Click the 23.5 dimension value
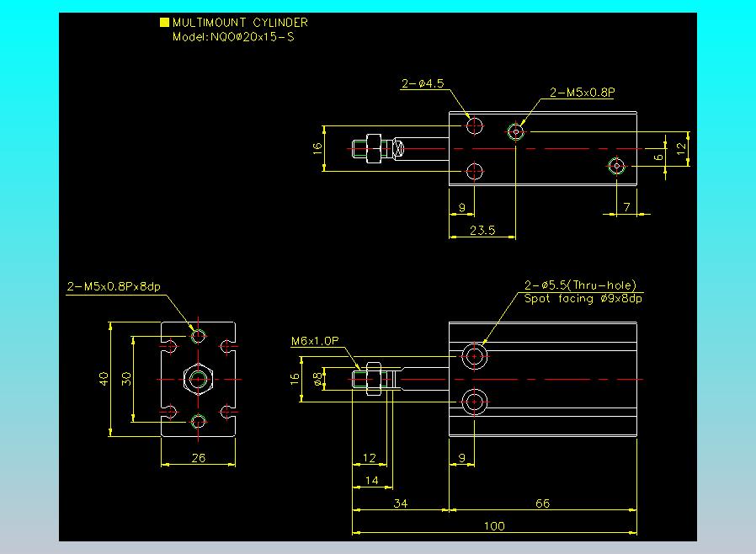Viewport: 756px width, 554px height. pos(482,231)
